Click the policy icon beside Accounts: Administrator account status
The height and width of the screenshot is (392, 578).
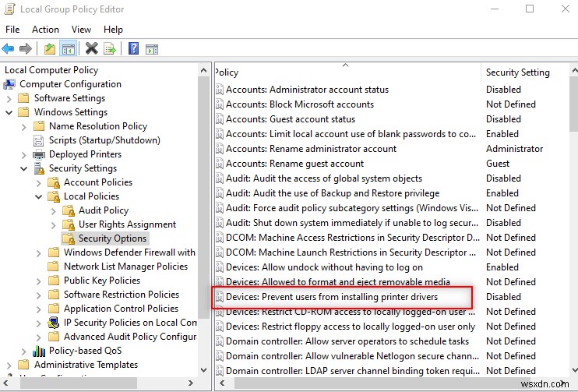pos(220,90)
